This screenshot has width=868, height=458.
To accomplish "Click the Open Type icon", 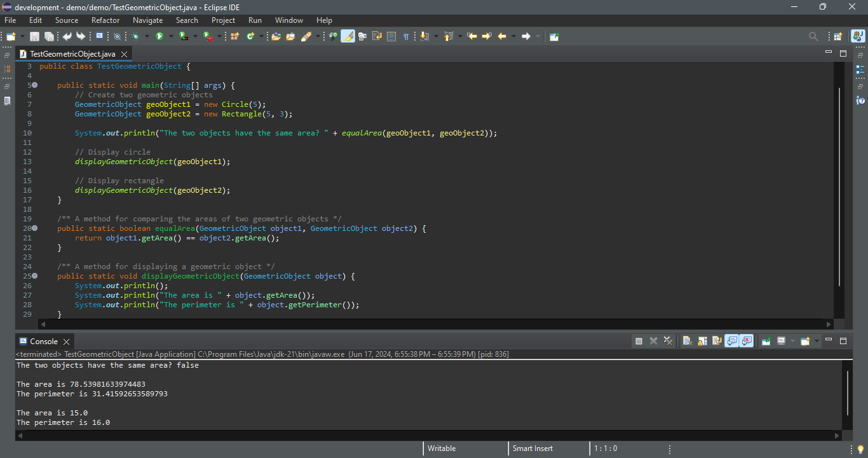I will click(276, 36).
